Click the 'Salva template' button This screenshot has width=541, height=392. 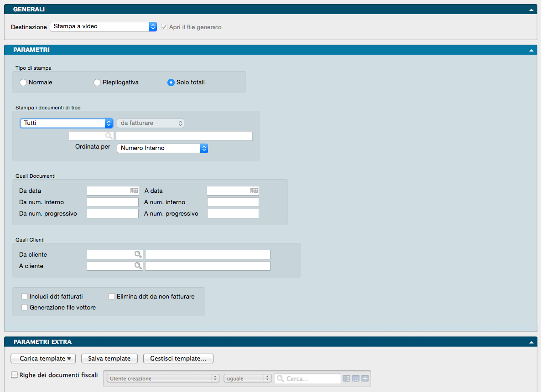pyautogui.click(x=109, y=359)
